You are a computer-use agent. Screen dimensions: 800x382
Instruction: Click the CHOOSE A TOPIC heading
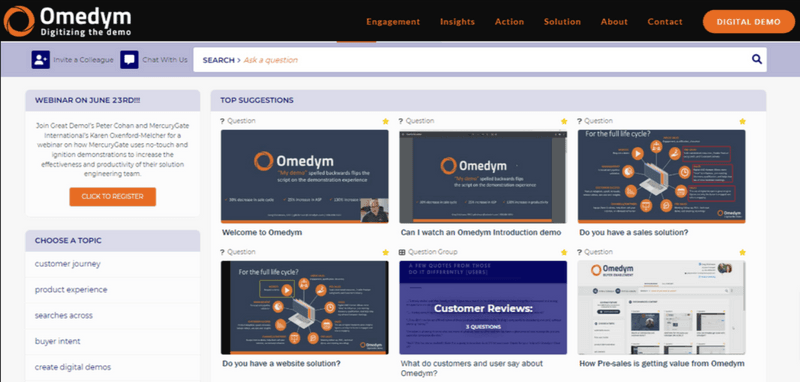68,240
